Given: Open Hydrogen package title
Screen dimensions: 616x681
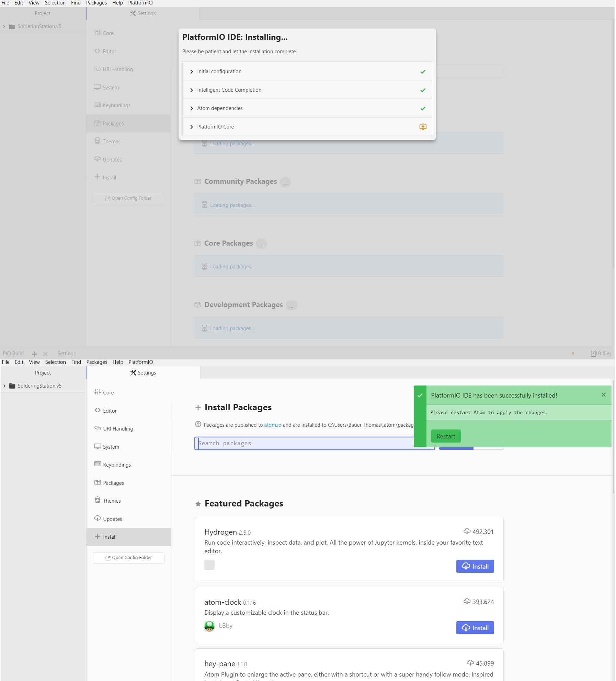Looking at the screenshot, I should click(x=220, y=532).
